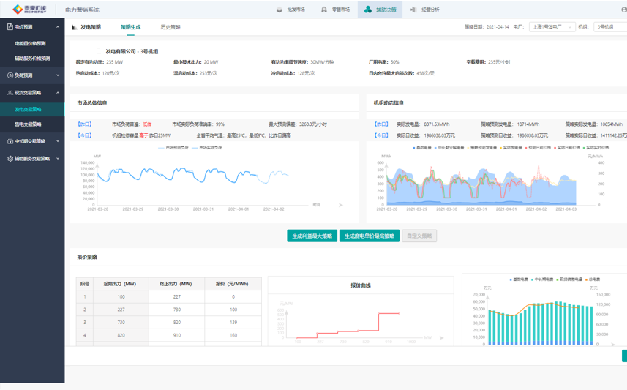Screen dimensions: 627x390
Task: Switch to the benchmark strategy tab
Action: [x=91, y=27]
